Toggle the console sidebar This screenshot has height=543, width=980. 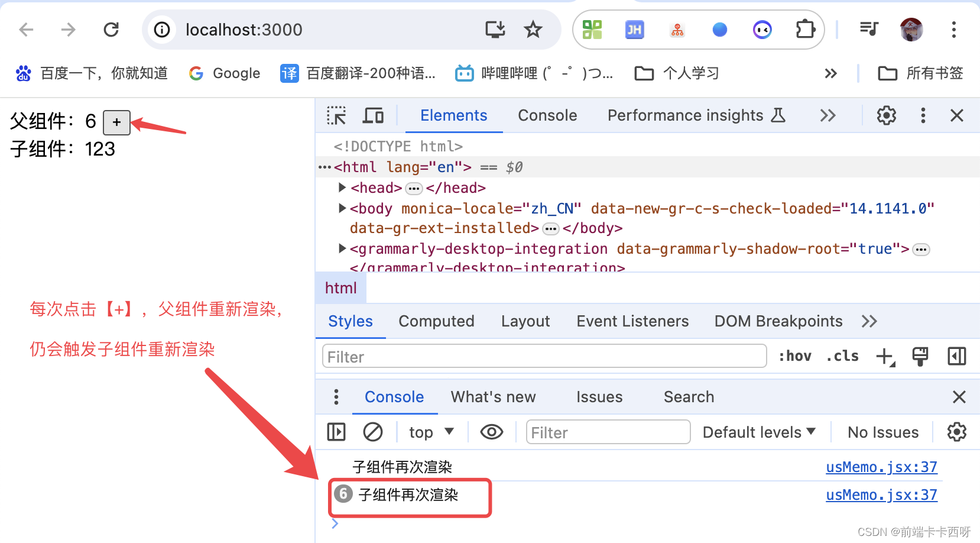[336, 432]
